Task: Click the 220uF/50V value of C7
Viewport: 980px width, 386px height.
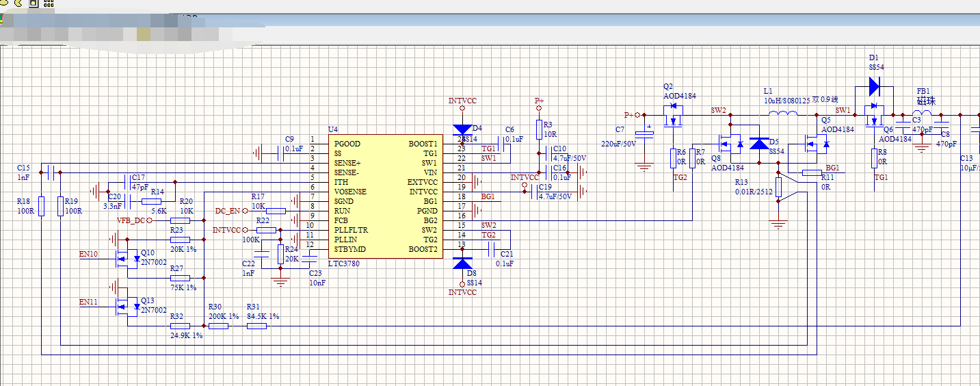Action: click(618, 144)
